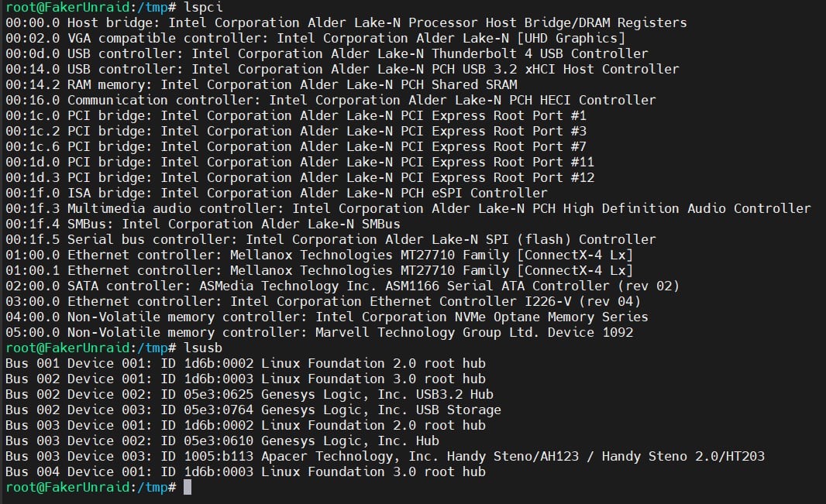This screenshot has height=504, width=826.
Task: Click the High Definition Audio Controller line
Action: click(408, 208)
